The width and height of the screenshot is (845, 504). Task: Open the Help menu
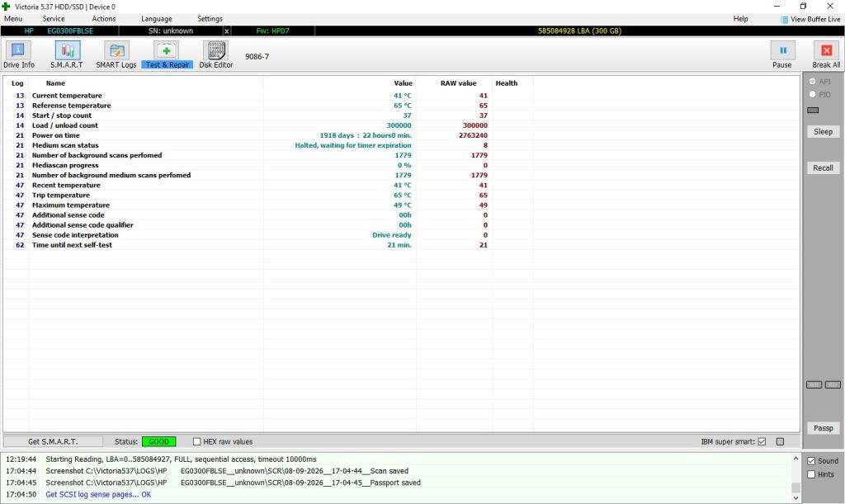coord(740,19)
